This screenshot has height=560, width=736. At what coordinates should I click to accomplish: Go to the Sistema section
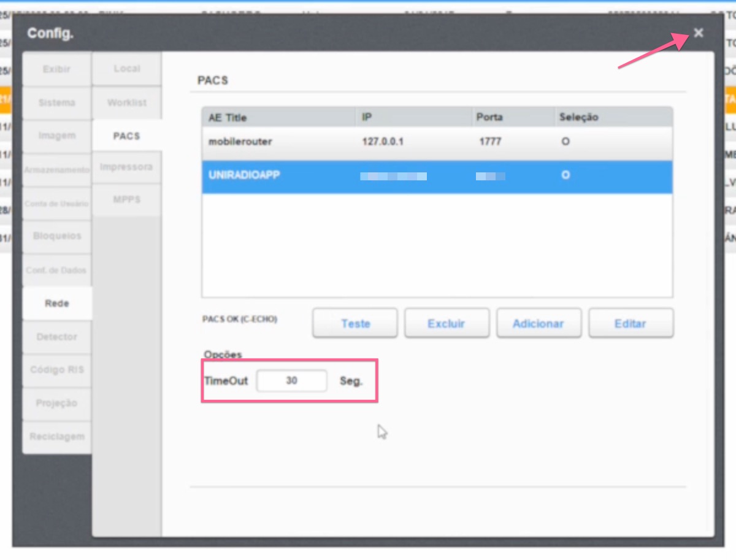56,102
